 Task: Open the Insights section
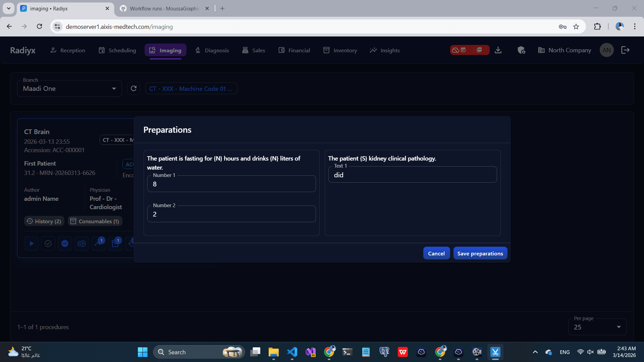click(385, 50)
